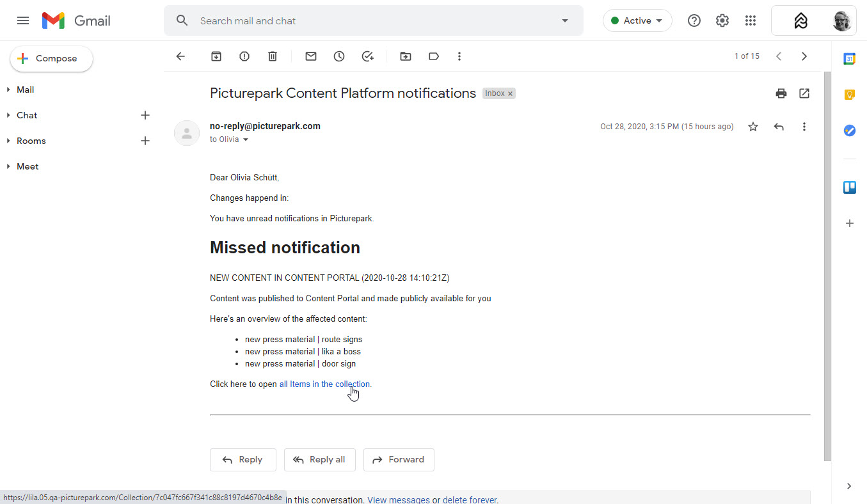867x504 pixels.
Task: Create a new room with plus icon
Action: coord(145,141)
